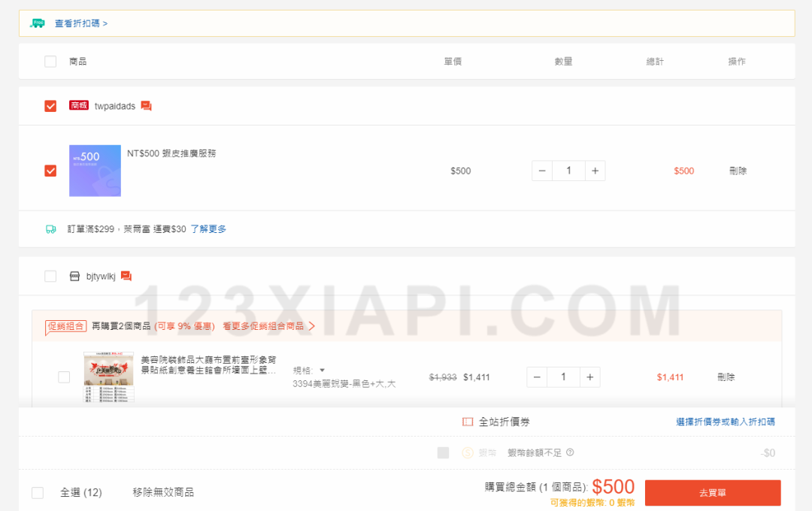The height and width of the screenshot is (511, 812).
Task: Increase quantity of NT$500 item
Action: point(595,171)
